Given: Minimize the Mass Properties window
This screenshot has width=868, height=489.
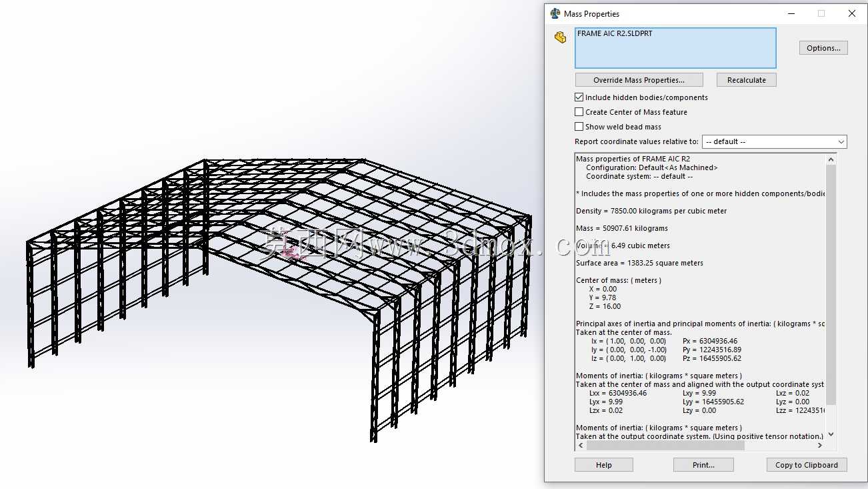Looking at the screenshot, I should [791, 13].
